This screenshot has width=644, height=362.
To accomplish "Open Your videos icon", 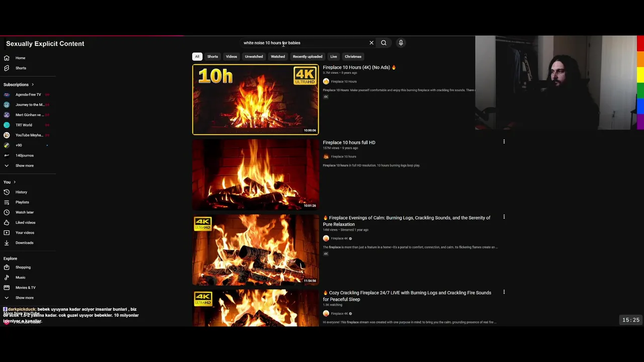I will click(7, 232).
